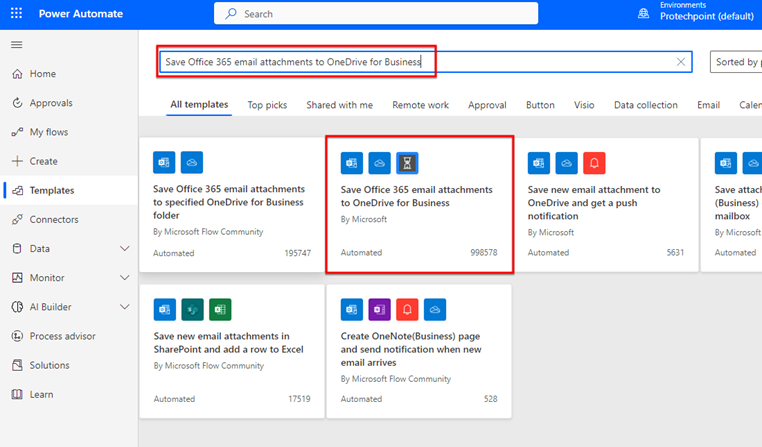
Task: Expand the Data menu chevron
Action: coord(124,249)
